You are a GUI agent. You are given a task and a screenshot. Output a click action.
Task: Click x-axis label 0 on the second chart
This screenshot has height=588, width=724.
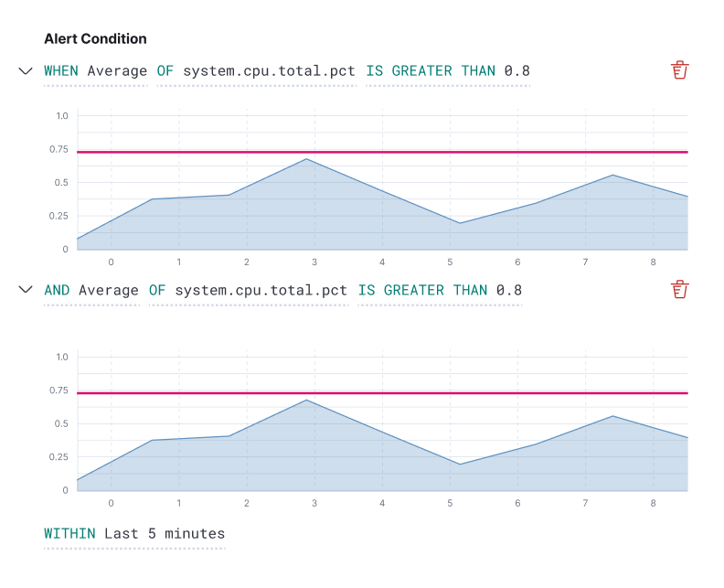point(111,504)
